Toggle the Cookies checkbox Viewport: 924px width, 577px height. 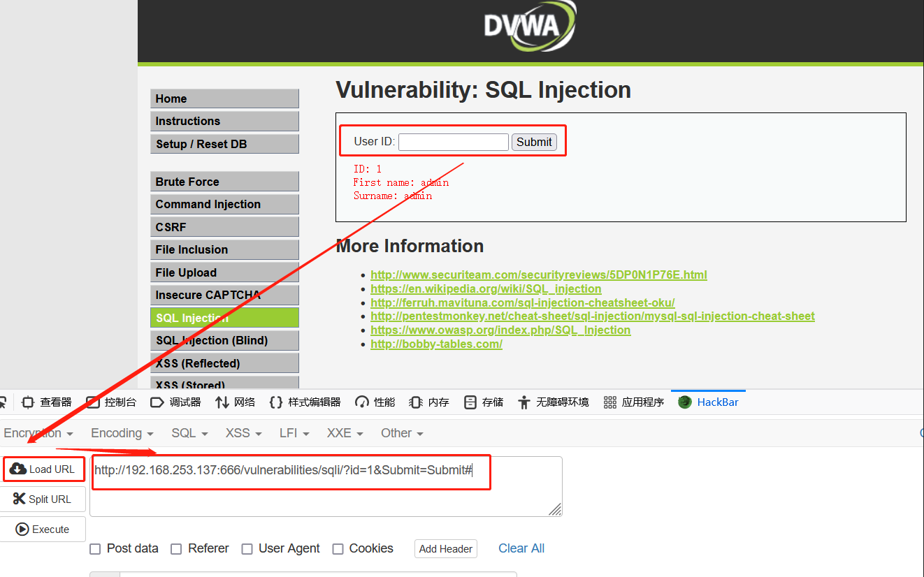point(338,549)
